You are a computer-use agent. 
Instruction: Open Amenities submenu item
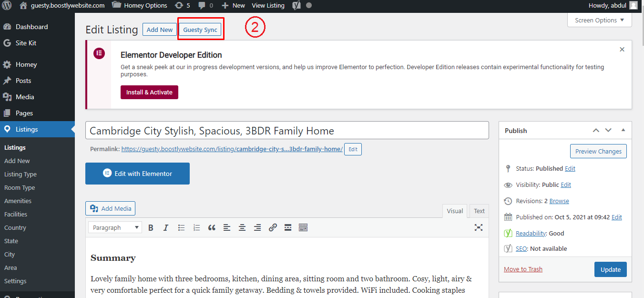(x=18, y=201)
